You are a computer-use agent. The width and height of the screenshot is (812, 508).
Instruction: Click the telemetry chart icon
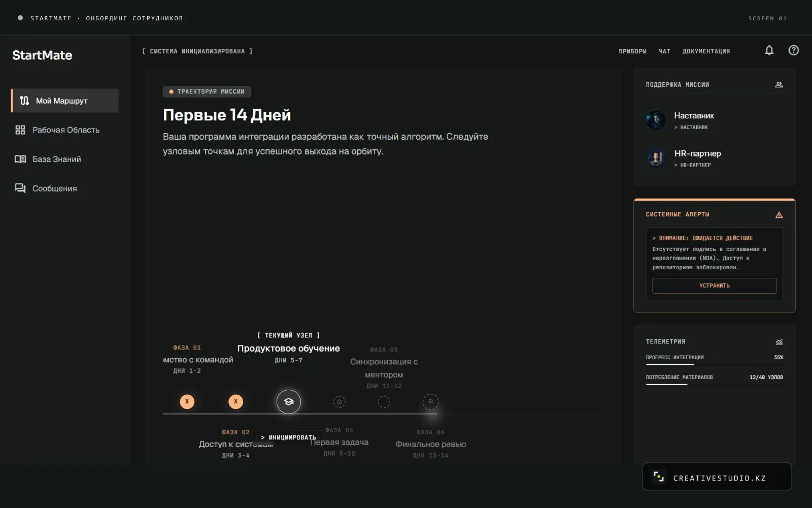click(779, 342)
